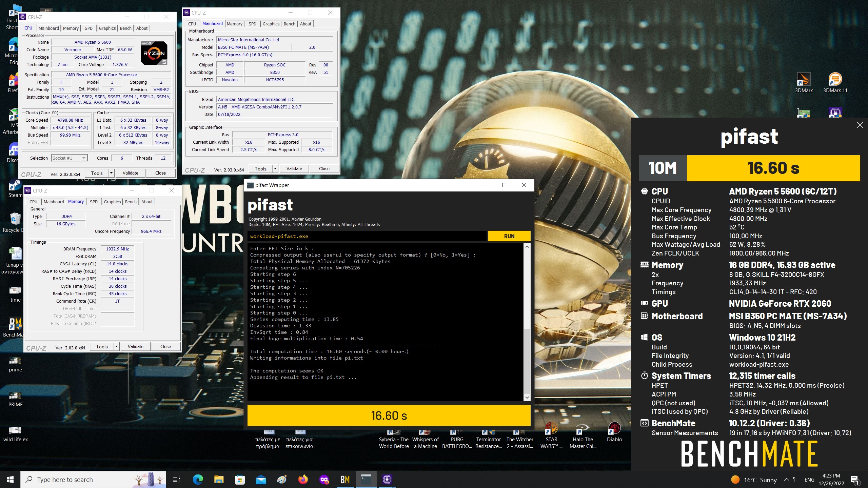Close the BenchMate result panel with X
Viewport: 868px width, 488px height.
(860, 125)
